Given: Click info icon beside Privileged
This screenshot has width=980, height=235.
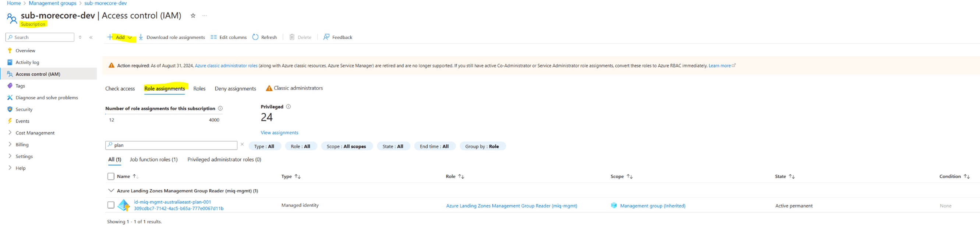Looking at the screenshot, I should point(289,107).
